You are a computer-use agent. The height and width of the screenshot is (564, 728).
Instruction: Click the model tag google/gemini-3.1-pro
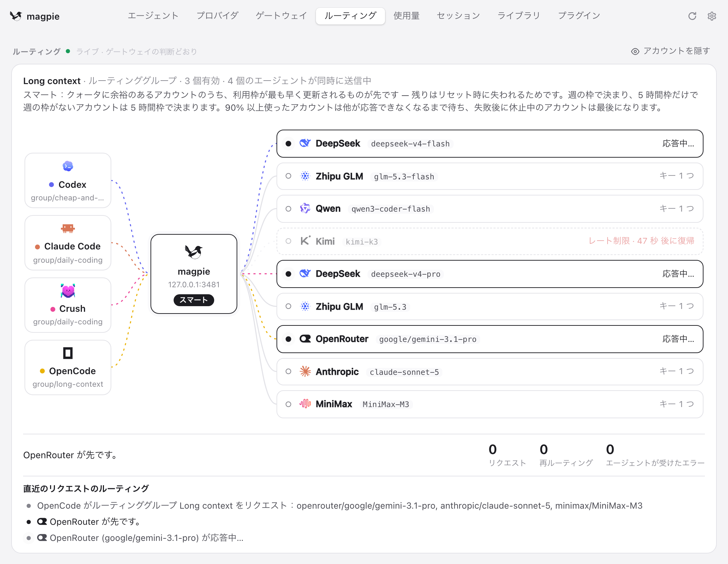point(428,339)
